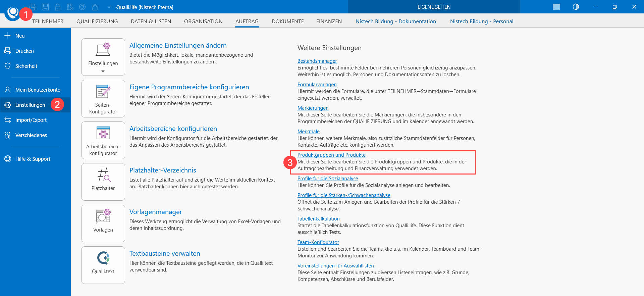Open the Bestandsmanager link
This screenshot has height=296, width=644.
[x=317, y=61]
